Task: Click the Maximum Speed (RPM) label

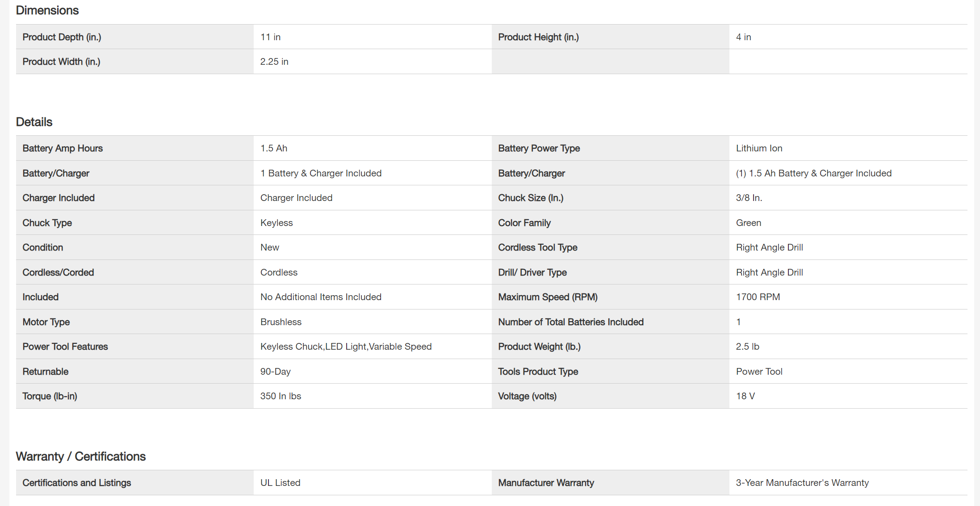Action: click(548, 297)
